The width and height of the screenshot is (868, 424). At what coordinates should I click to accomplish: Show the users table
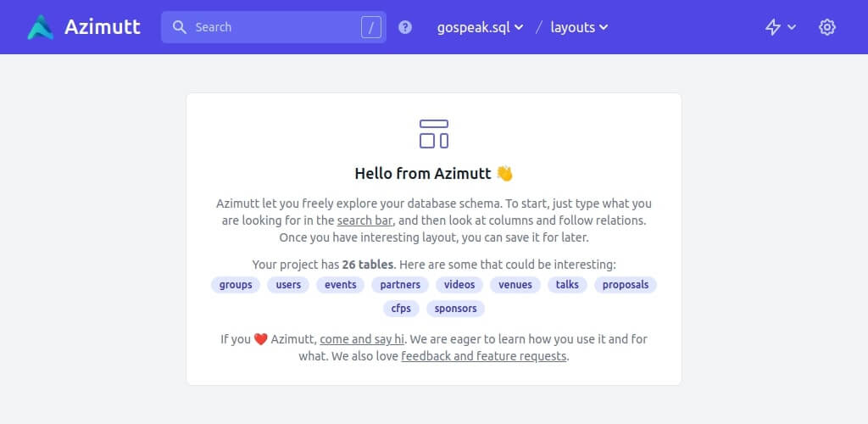tap(288, 285)
